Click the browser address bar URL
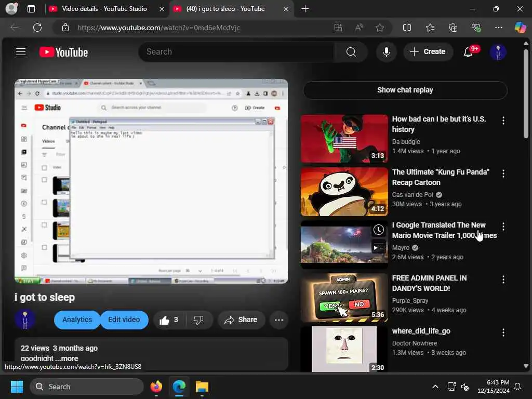The width and height of the screenshot is (532, 399). (x=158, y=28)
